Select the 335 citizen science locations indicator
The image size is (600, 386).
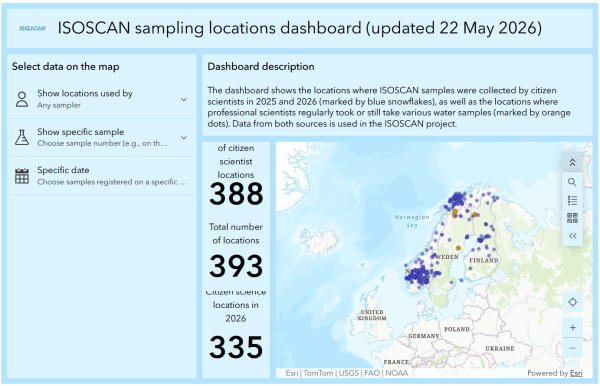236,347
